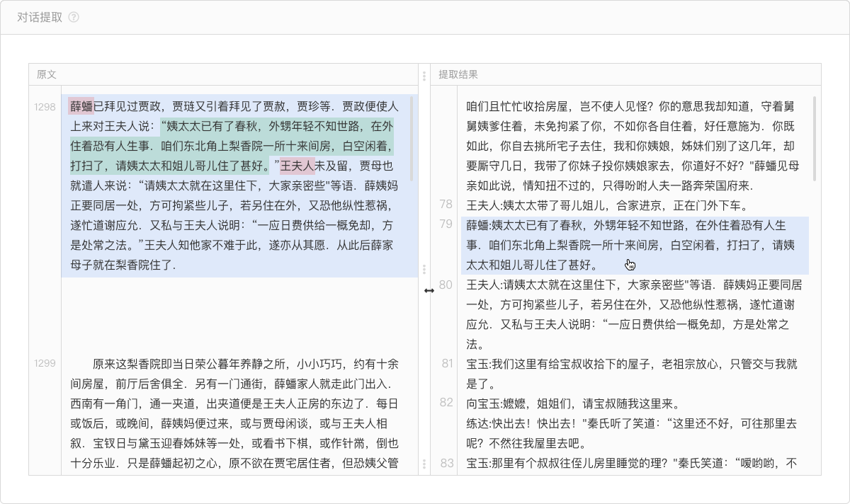This screenshot has height=504, width=850.
Task: Click the 原文 panel header
Action: (x=47, y=74)
